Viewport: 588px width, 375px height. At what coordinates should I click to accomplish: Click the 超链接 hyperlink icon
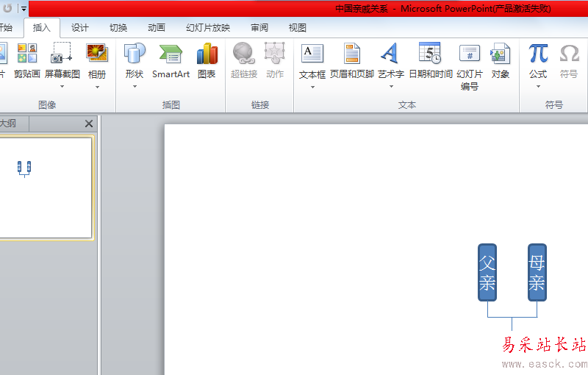244,53
